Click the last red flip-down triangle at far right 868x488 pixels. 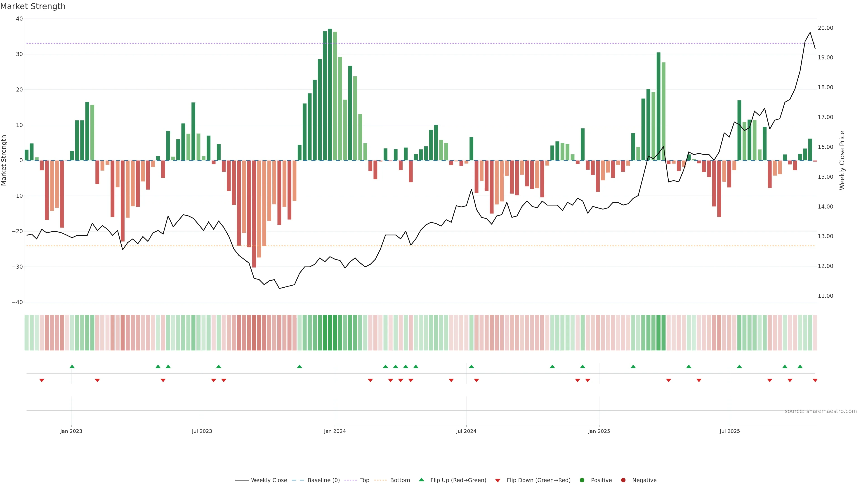tap(815, 380)
